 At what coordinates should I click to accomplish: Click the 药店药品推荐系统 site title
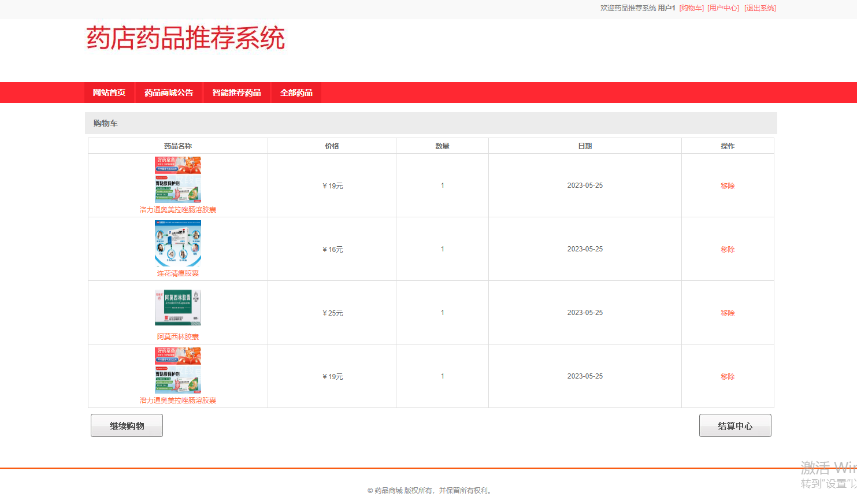[186, 38]
